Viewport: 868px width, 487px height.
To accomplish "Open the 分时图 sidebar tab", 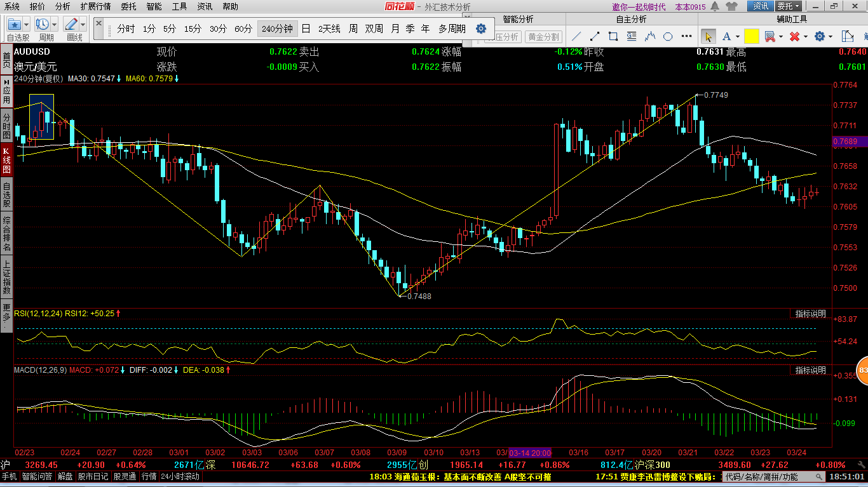I will (x=6, y=126).
